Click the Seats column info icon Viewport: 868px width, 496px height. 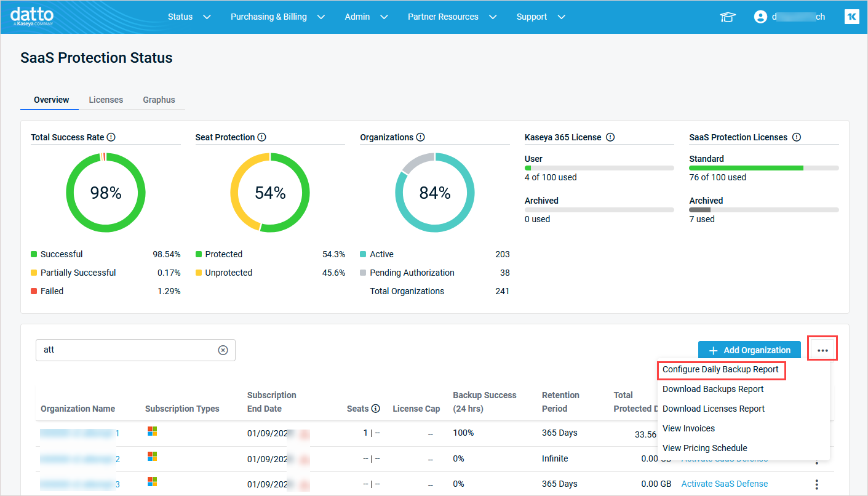point(375,408)
